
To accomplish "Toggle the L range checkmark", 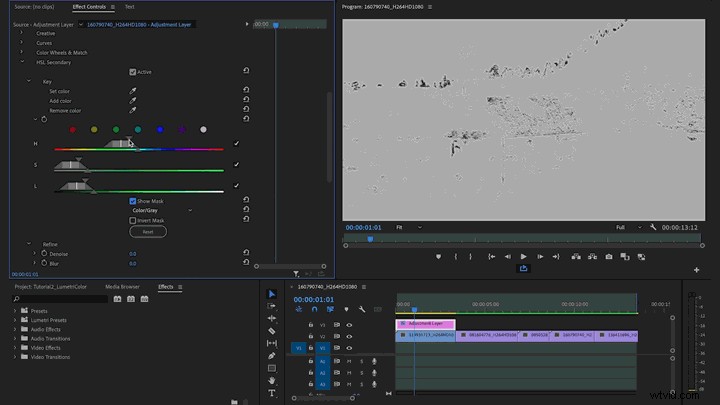I will click(x=236, y=186).
